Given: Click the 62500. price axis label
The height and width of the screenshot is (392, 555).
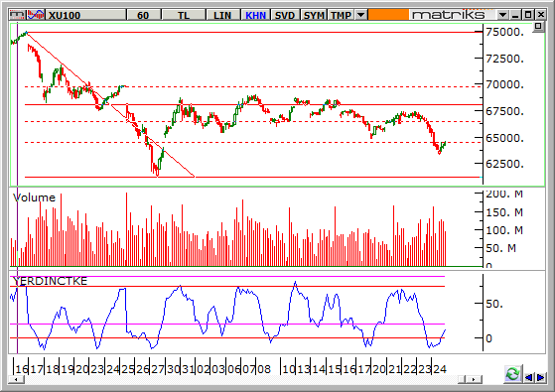Looking at the screenshot, I should (504, 164).
